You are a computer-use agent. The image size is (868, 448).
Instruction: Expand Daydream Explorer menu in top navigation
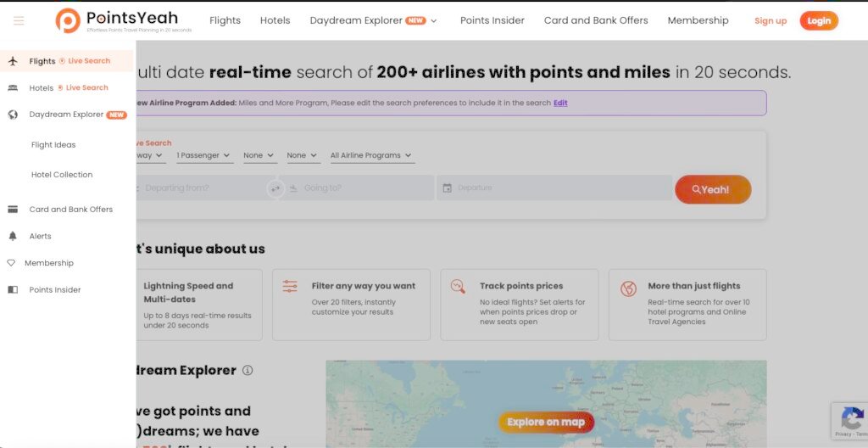coord(374,20)
